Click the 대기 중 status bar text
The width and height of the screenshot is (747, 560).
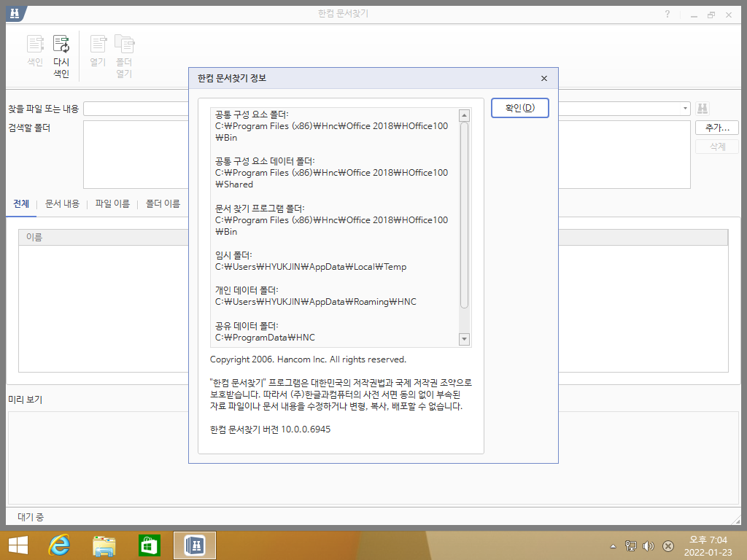[x=31, y=517]
